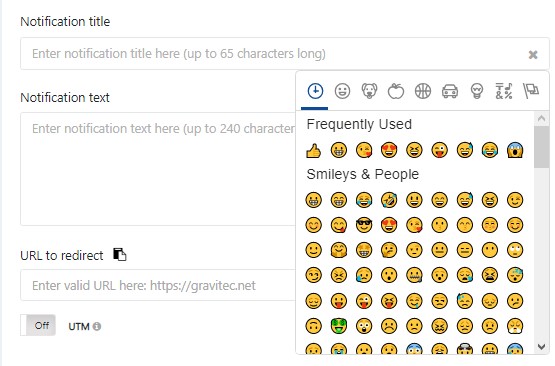Viewport: 555px width, 366px height.
Task: Insert the green money-mouth face emoji
Action: [x=338, y=326]
